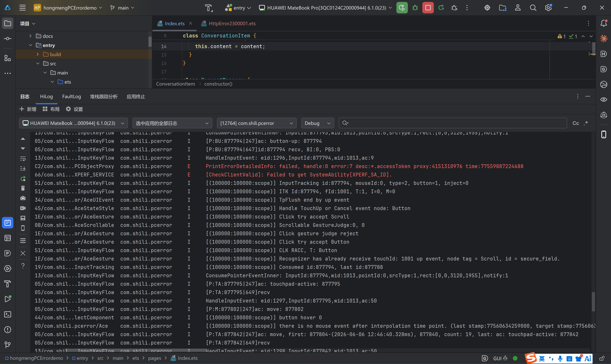Change the Debug log level dropdown
This screenshot has height=364, width=611.
(x=318, y=123)
